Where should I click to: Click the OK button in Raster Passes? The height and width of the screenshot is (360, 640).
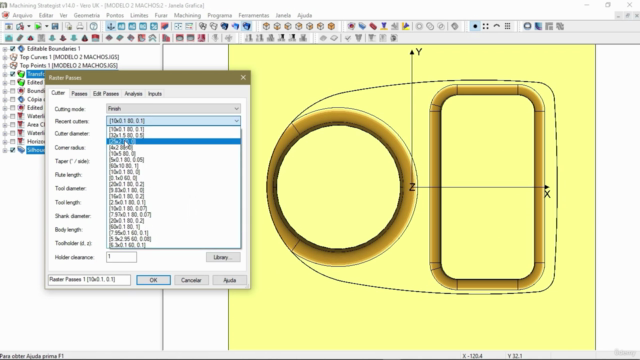click(153, 280)
